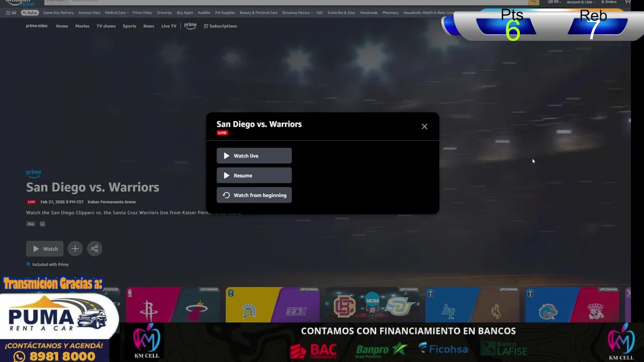Screen dimensions: 644x362
Task: Open the Subscribe & Save link
Action: click(x=341, y=13)
